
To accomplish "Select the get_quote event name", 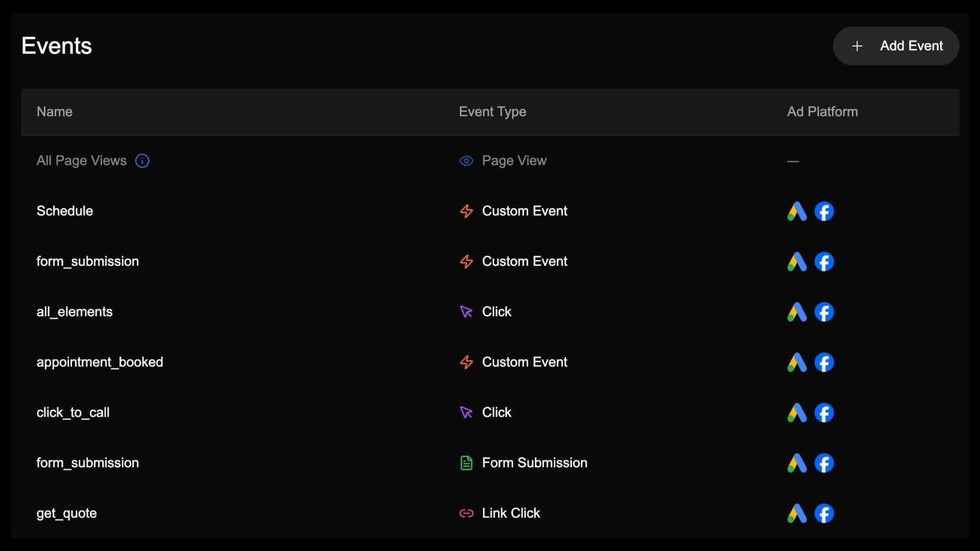I will pos(66,513).
